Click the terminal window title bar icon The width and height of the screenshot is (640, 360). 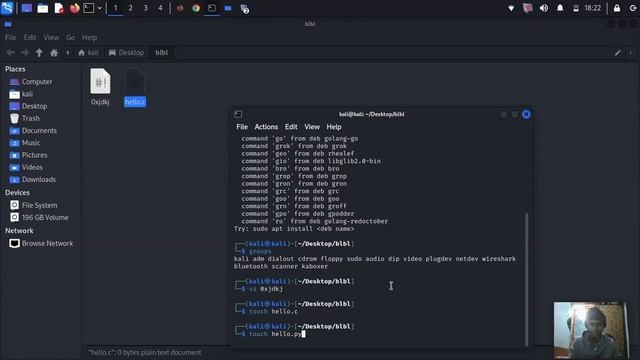238,114
